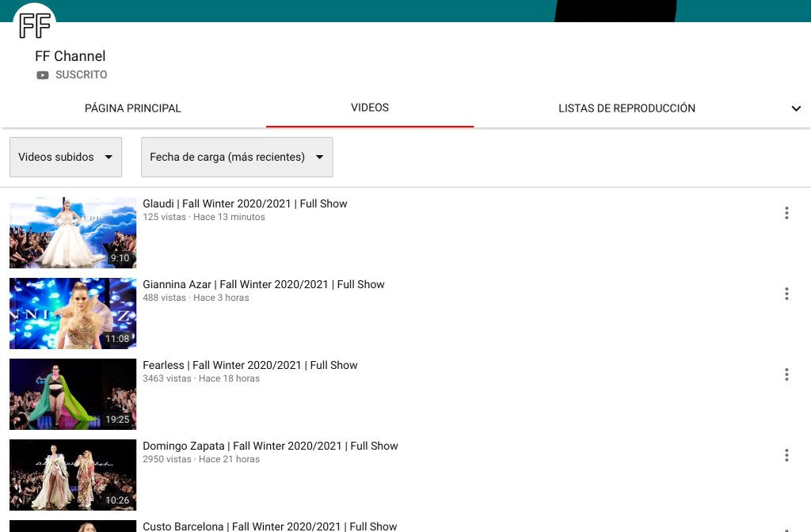Open three-dot menu for Domingo Zapata video
This screenshot has height=532, width=811.
(786, 455)
